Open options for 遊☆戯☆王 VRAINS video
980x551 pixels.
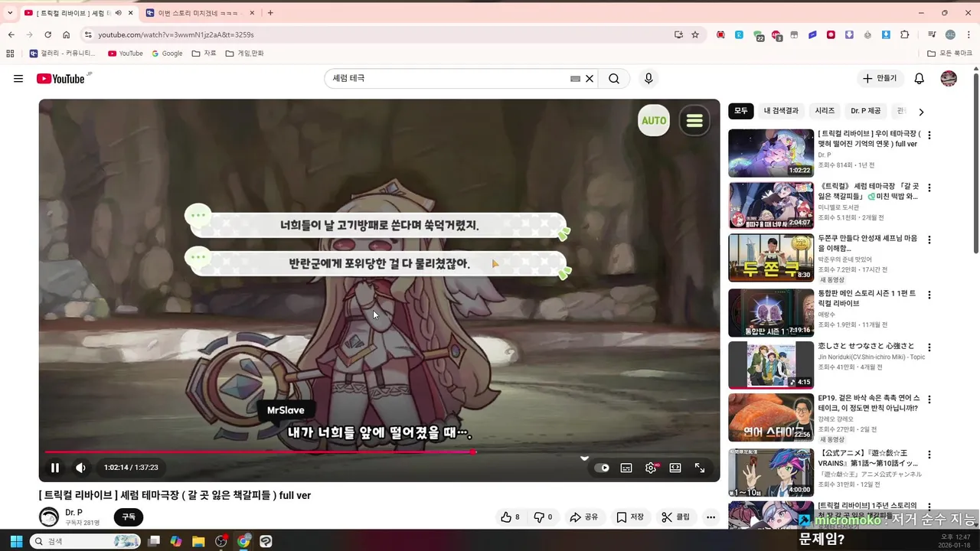(x=929, y=455)
